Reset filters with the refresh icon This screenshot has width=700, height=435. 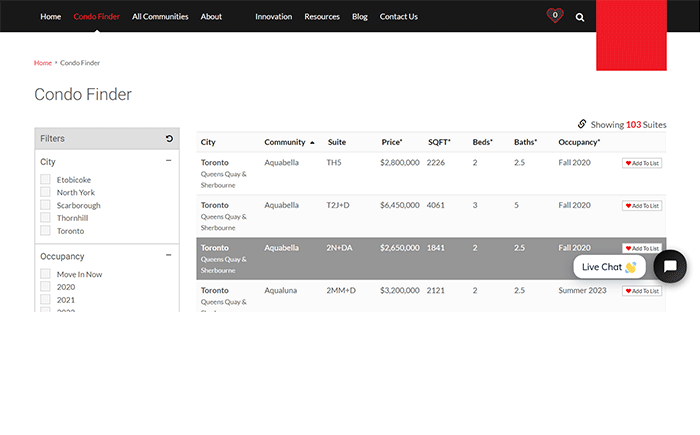point(169,138)
